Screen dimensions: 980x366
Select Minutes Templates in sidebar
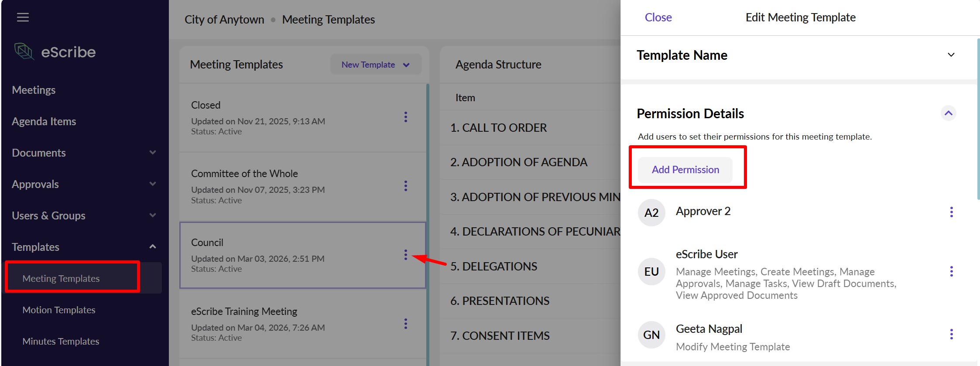click(61, 341)
